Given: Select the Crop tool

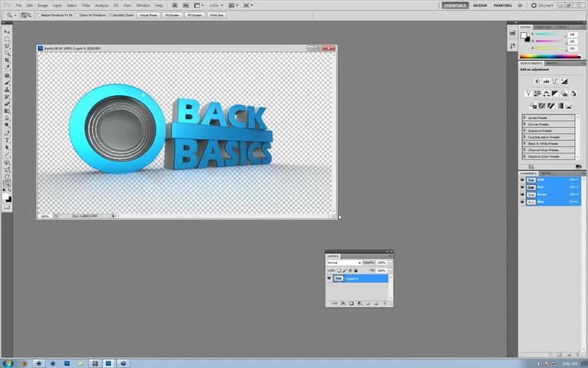Looking at the screenshot, I should click(x=7, y=61).
